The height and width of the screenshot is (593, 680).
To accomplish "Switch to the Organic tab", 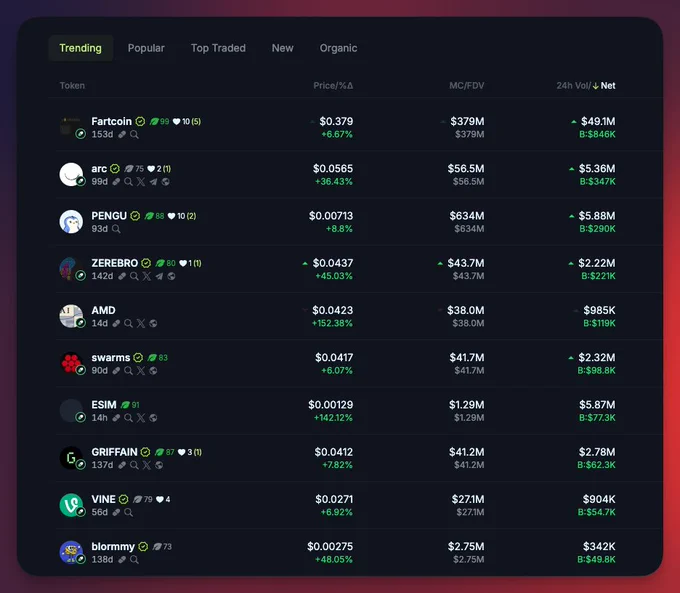I will coord(338,48).
